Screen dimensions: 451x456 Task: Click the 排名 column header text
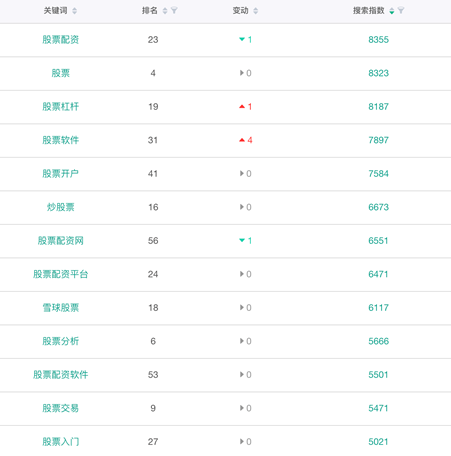[x=150, y=11]
